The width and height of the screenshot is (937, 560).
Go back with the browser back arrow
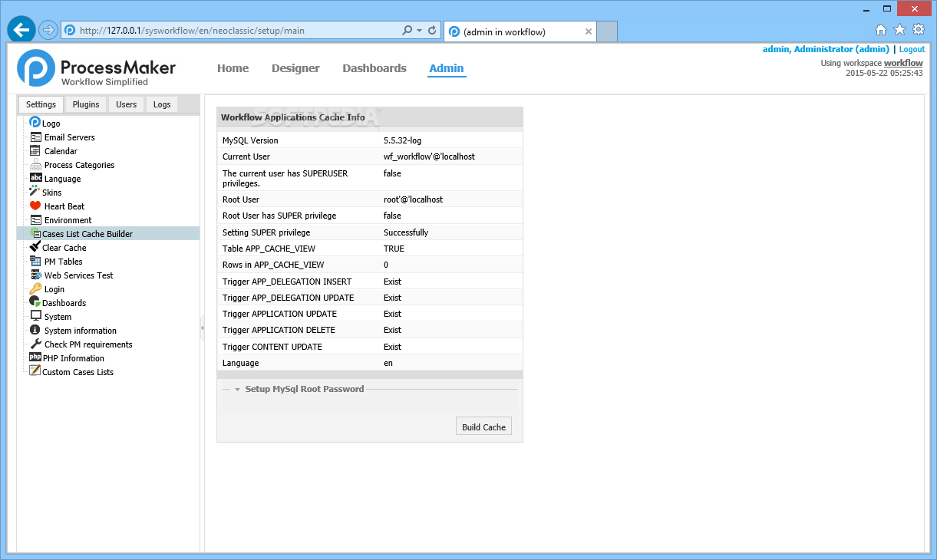click(x=21, y=30)
